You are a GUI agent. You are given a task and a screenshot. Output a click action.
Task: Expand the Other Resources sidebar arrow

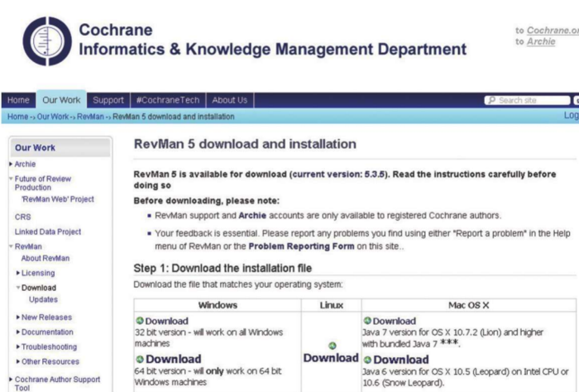click(17, 361)
